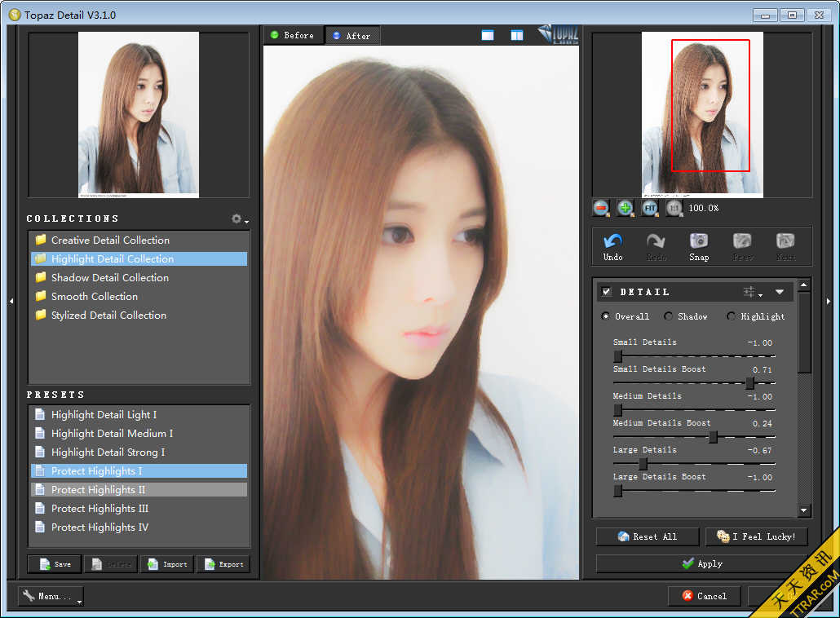Screen dimensions: 840x618
Task: Switch to the After tab
Action: (x=351, y=35)
